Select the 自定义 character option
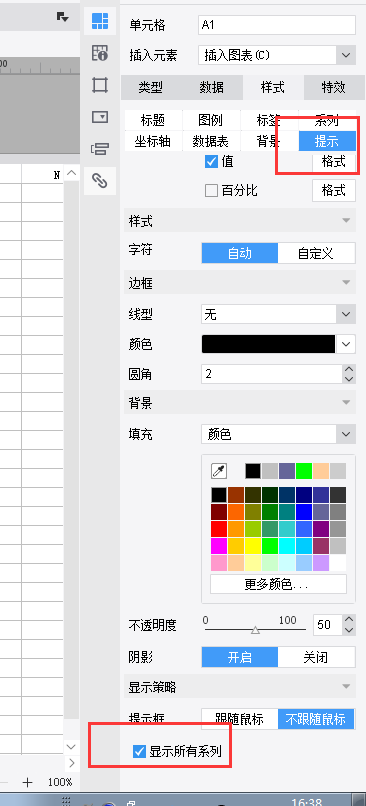The height and width of the screenshot is (806, 366). (x=316, y=253)
